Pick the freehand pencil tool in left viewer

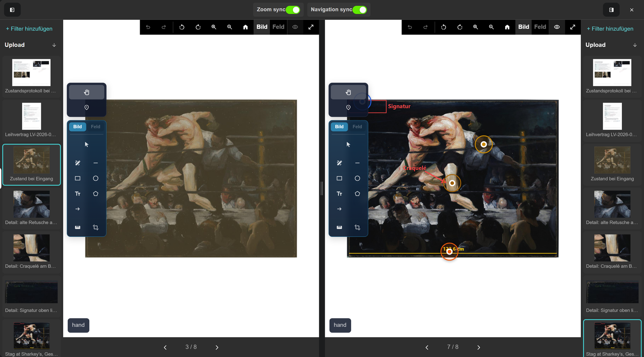pyautogui.click(x=77, y=163)
